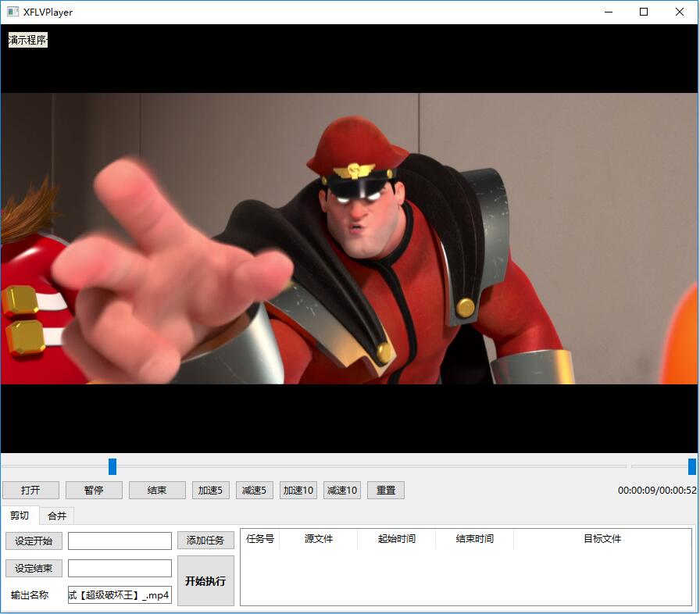Viewport: 700px width, 614px height.
Task: Stop playback with the 结束 button
Action: pyautogui.click(x=157, y=491)
